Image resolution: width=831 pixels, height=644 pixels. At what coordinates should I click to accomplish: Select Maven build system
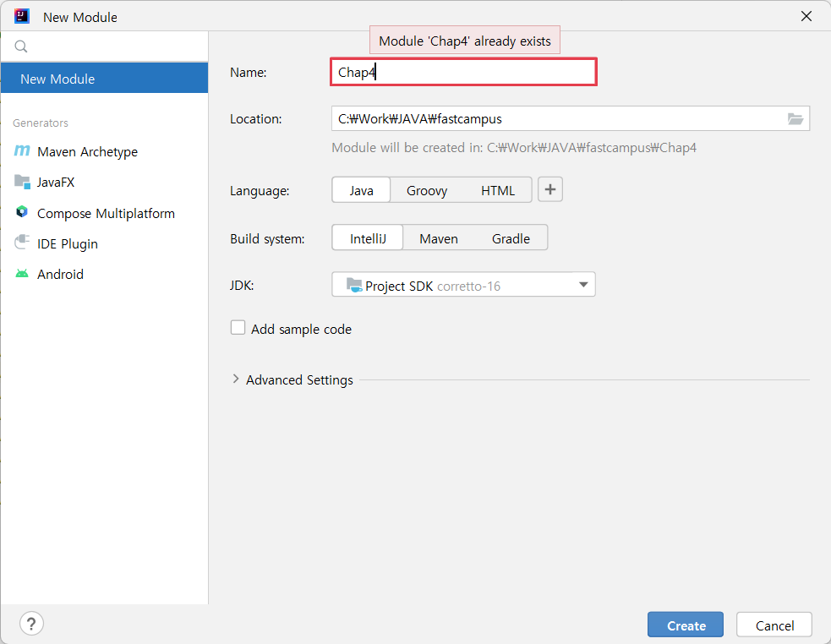click(438, 238)
